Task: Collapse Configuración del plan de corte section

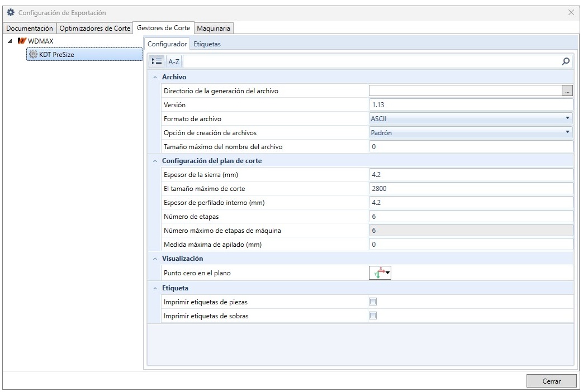Action: point(155,161)
